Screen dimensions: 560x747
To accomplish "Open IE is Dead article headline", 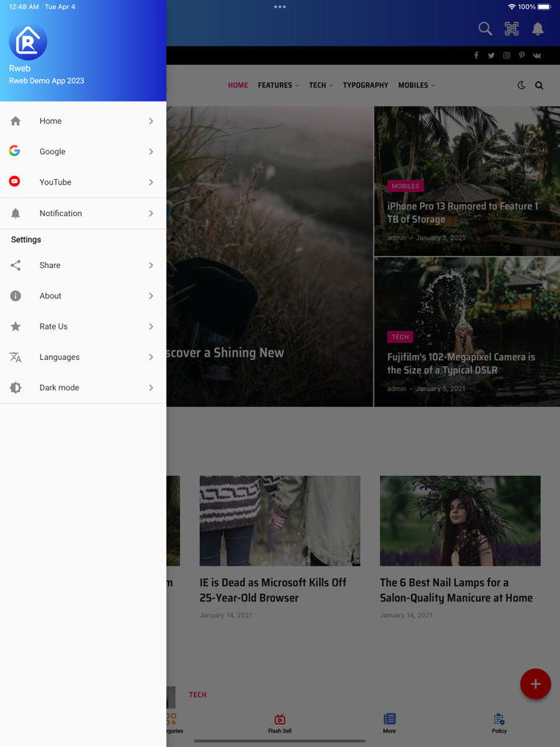I will click(x=273, y=589).
